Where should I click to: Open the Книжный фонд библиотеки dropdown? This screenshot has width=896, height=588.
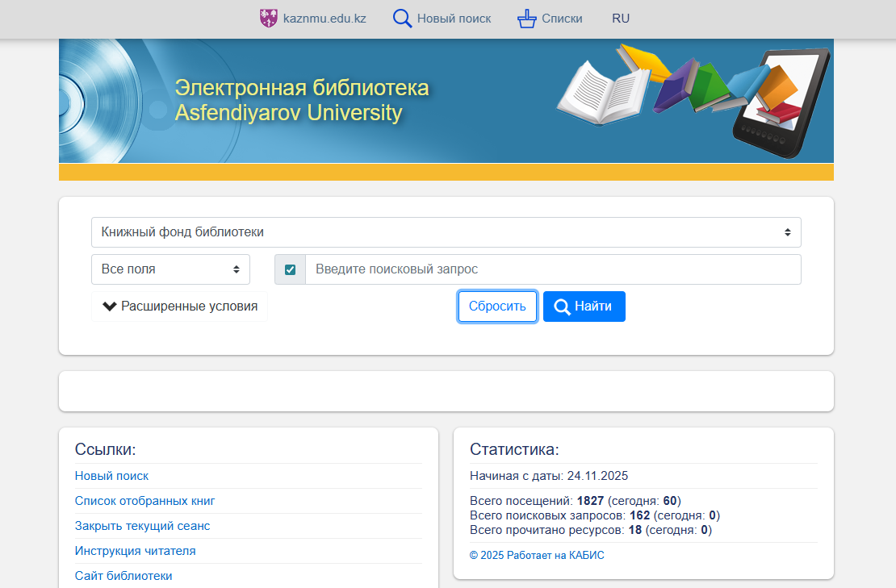[446, 232]
